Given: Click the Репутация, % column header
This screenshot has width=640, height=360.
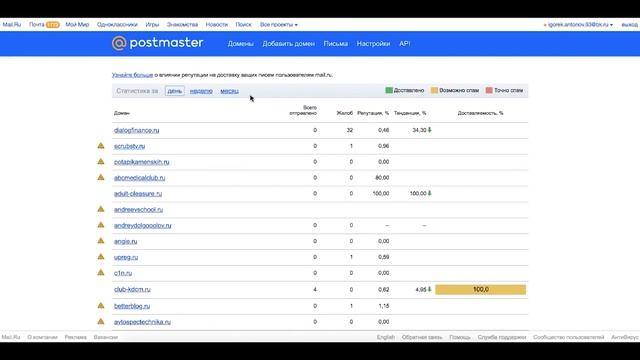Looking at the screenshot, I should (373, 113).
